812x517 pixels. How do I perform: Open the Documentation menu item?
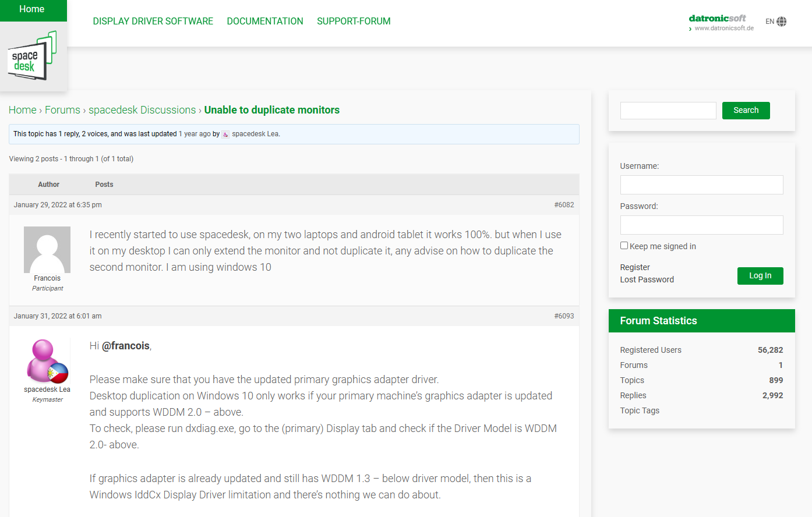tap(265, 21)
